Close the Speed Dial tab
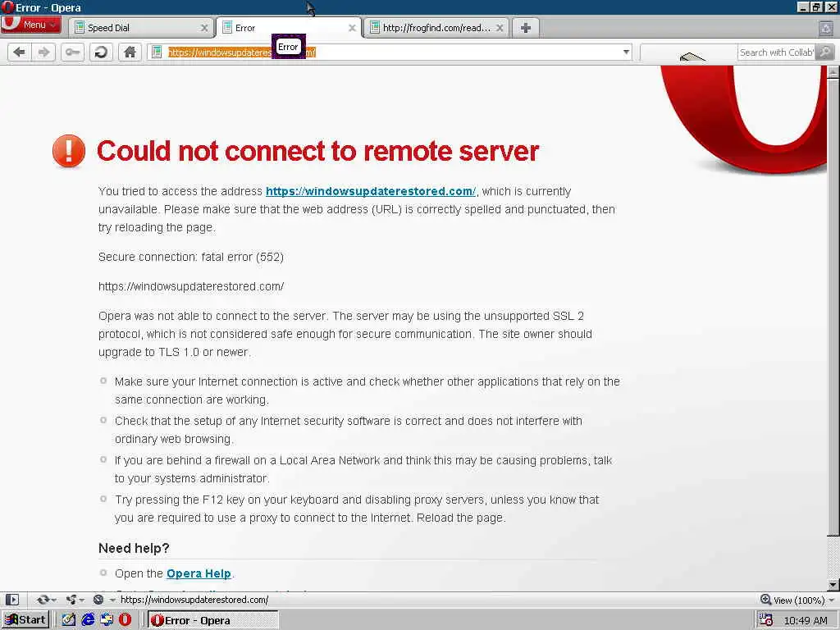840x630 pixels. pos(204,28)
